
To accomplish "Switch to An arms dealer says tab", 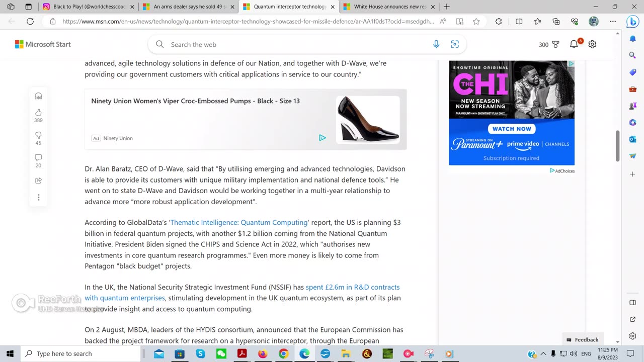I will [x=189, y=7].
